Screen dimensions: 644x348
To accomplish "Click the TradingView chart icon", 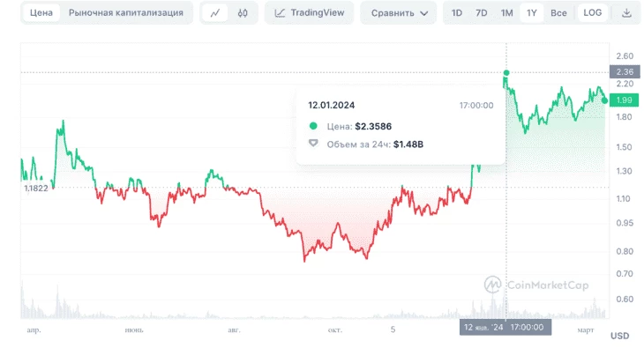I will (x=280, y=13).
